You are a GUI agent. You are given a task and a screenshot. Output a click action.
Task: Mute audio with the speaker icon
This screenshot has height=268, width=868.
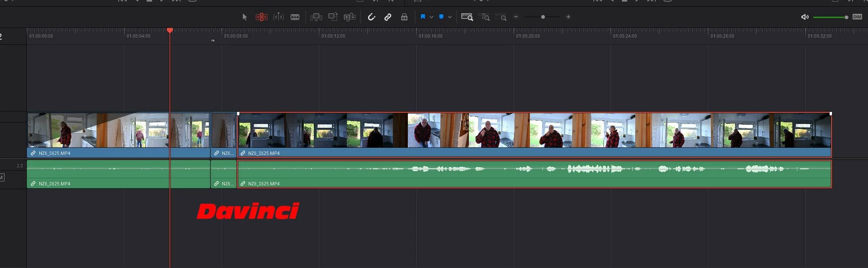[x=804, y=17]
